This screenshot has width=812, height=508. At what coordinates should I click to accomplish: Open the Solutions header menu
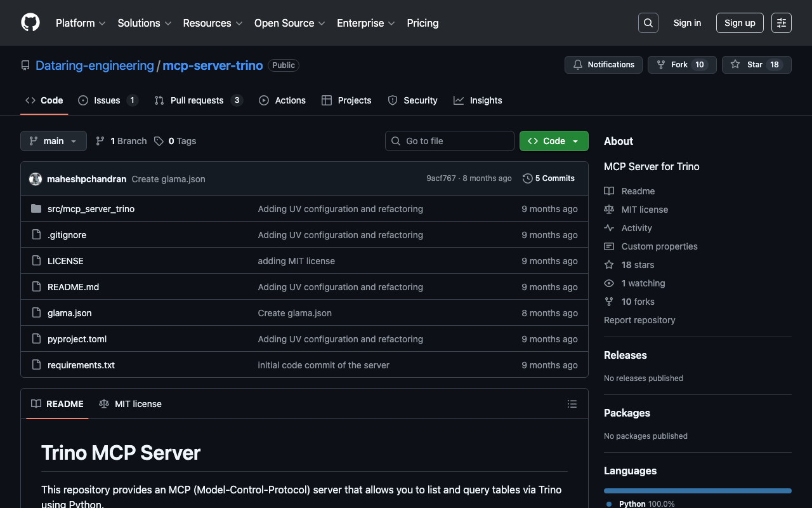coord(144,23)
